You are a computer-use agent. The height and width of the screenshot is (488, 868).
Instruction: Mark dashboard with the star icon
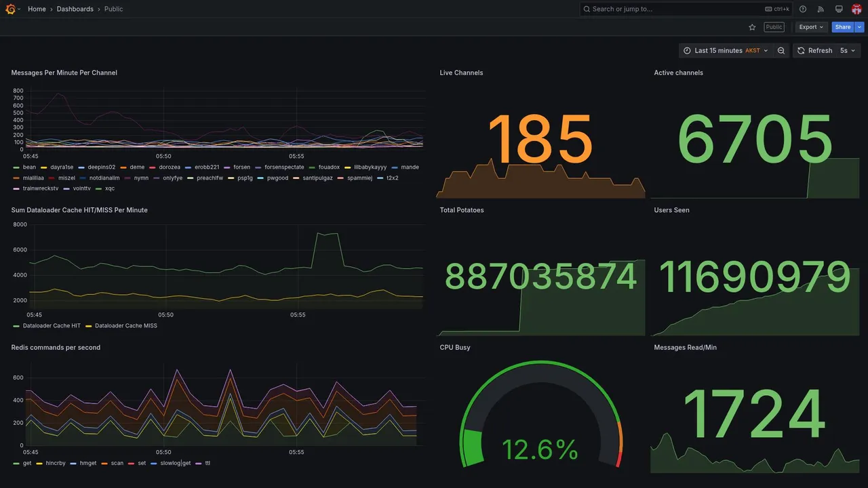coord(752,27)
